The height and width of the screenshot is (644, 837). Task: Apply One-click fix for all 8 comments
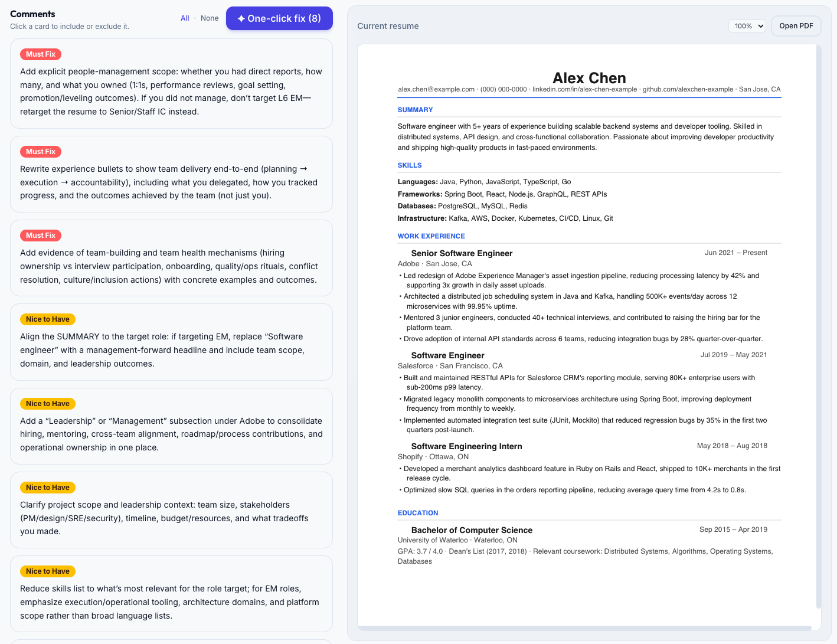click(x=279, y=18)
